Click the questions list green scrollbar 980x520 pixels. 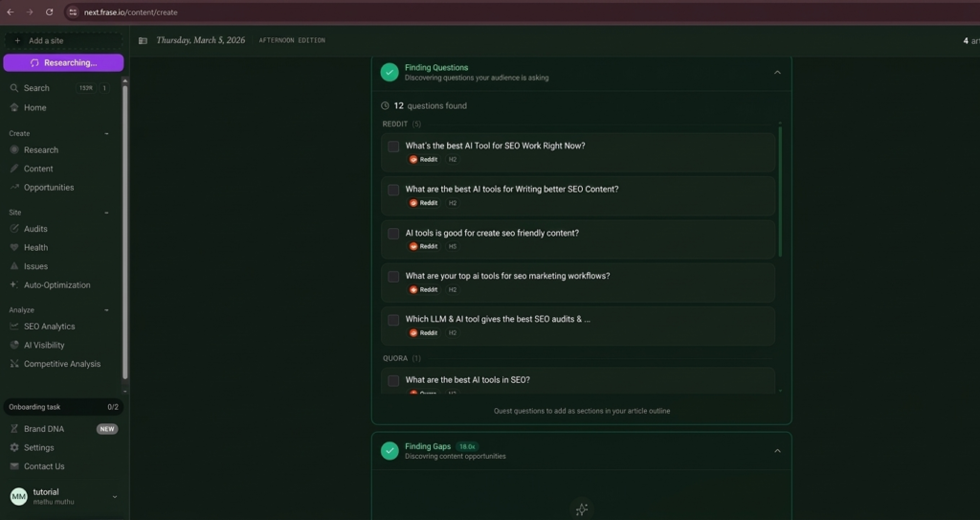tap(780, 191)
